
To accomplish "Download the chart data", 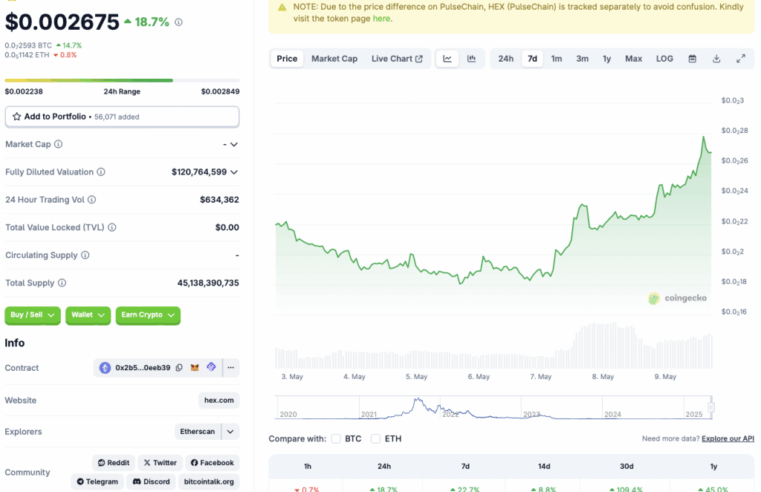I will [x=716, y=59].
